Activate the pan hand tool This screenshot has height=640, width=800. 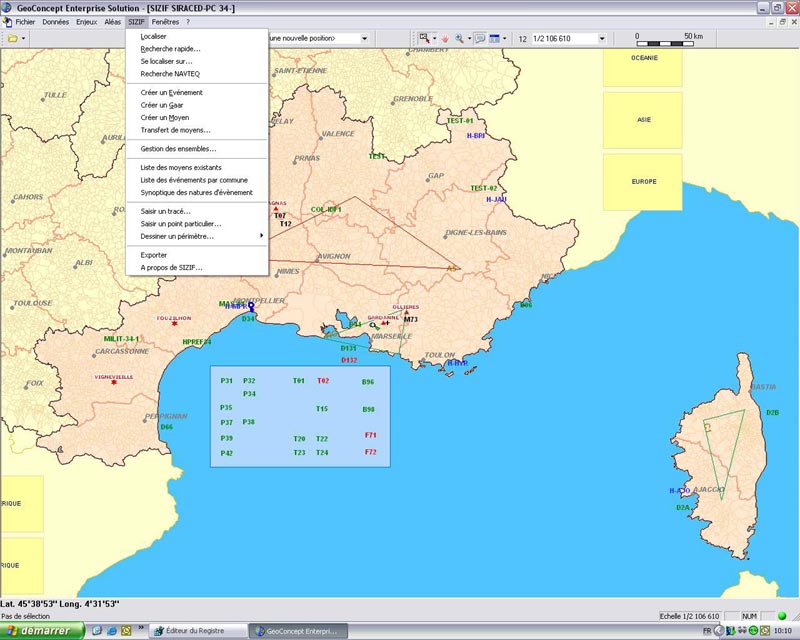tap(445, 38)
